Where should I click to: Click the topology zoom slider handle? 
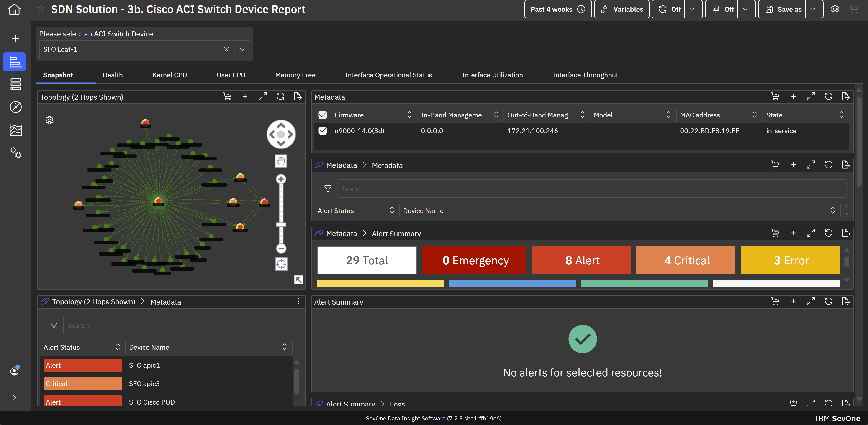pyautogui.click(x=281, y=225)
